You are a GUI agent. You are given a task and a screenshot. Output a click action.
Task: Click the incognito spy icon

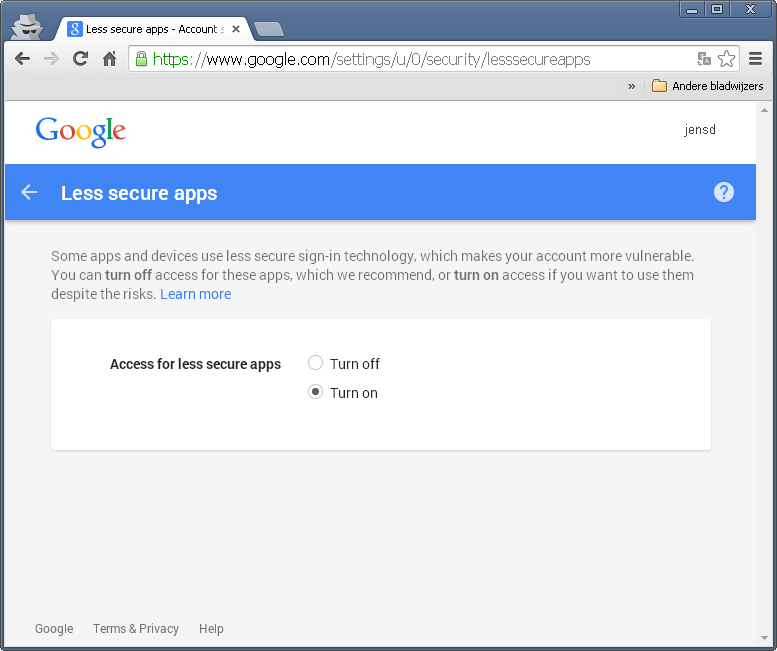point(27,27)
